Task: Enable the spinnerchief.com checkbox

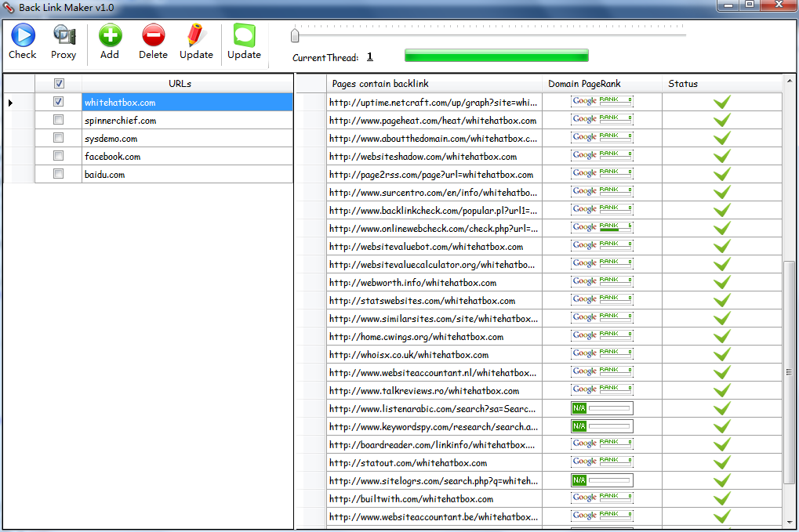Action: pos(58,120)
